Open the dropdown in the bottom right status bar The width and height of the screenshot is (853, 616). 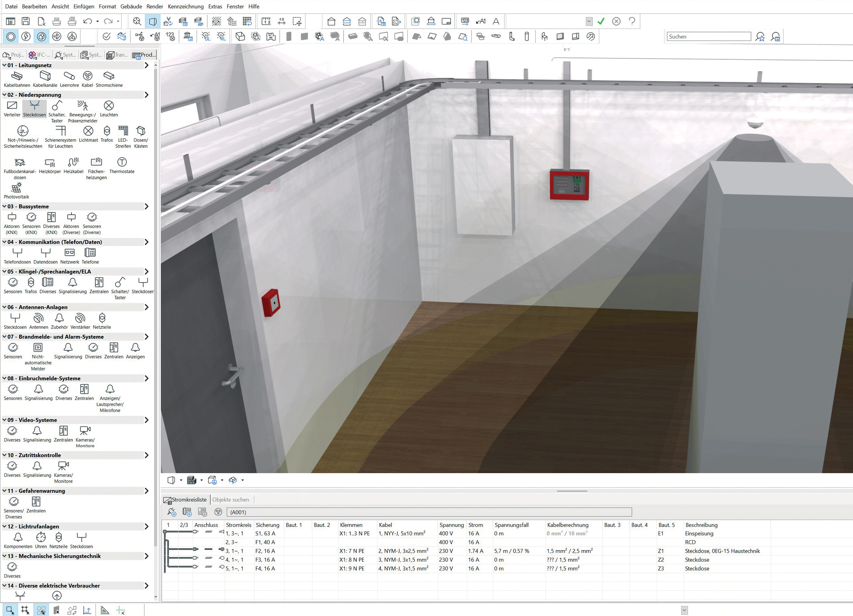684,610
